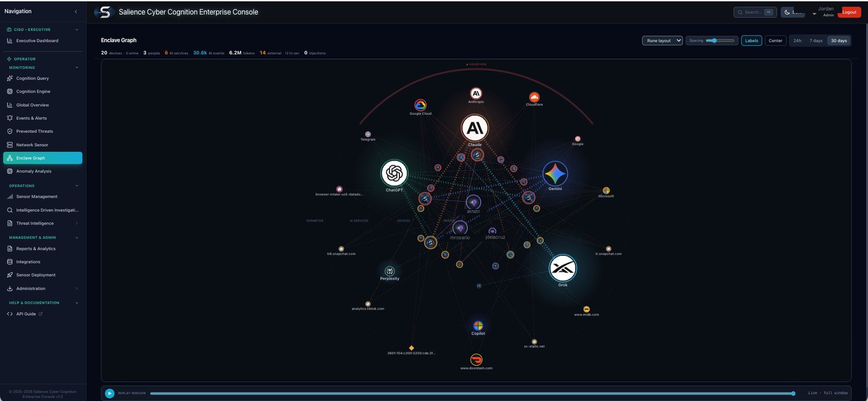Select the aknatri person node

[x=473, y=202]
